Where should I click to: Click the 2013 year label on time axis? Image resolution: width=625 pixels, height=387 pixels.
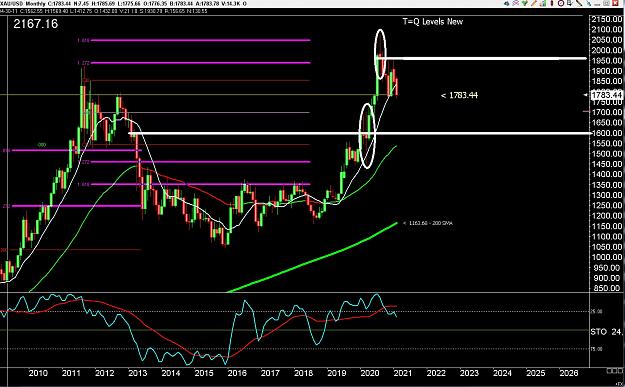click(x=138, y=373)
